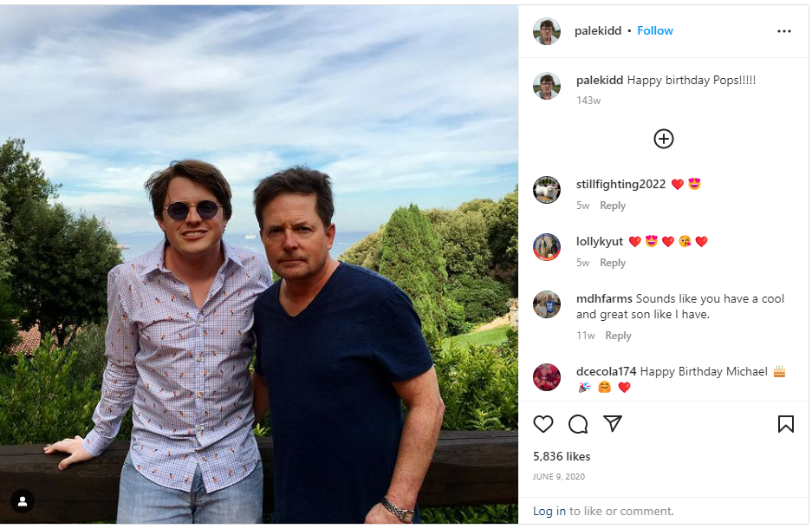Open lollykyut profile avatar

547,247
